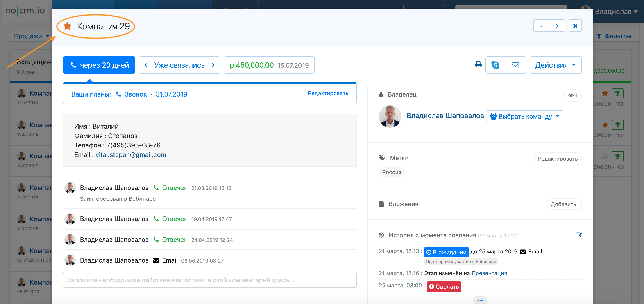Move lead to previous step chevron
The image size is (644, 304).
click(146, 65)
